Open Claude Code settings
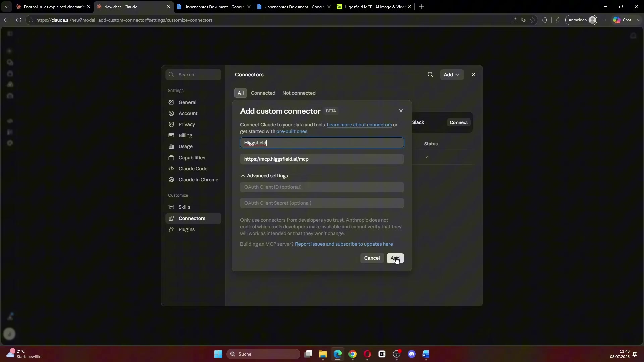644x362 pixels. coord(193,169)
